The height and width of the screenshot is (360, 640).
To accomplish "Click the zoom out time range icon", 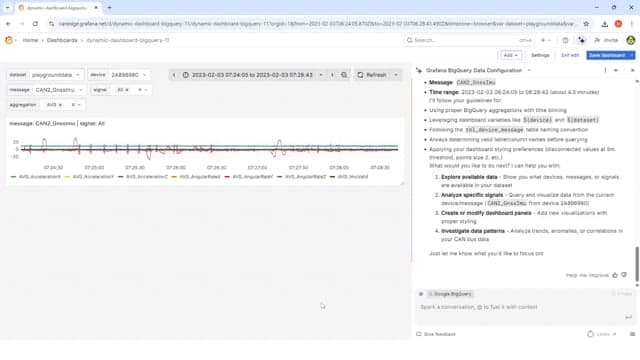I will pos(344,75).
